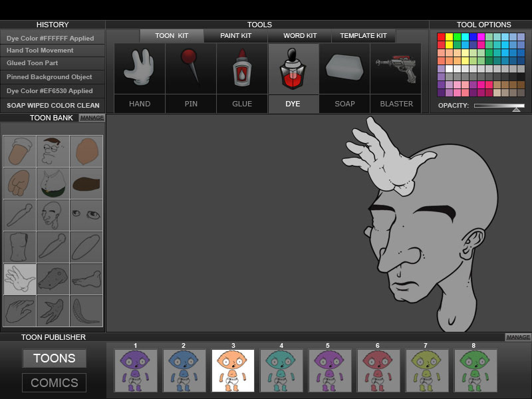This screenshot has height=399, width=532.
Task: Revert to 'Dye Color #FFFFFF Applied' history
Action: pos(53,39)
